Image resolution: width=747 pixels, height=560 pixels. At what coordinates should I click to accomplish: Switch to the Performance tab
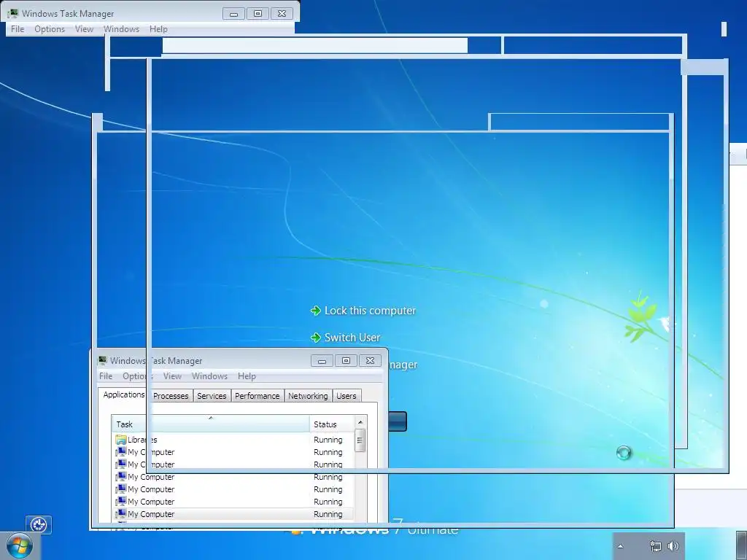coord(258,396)
